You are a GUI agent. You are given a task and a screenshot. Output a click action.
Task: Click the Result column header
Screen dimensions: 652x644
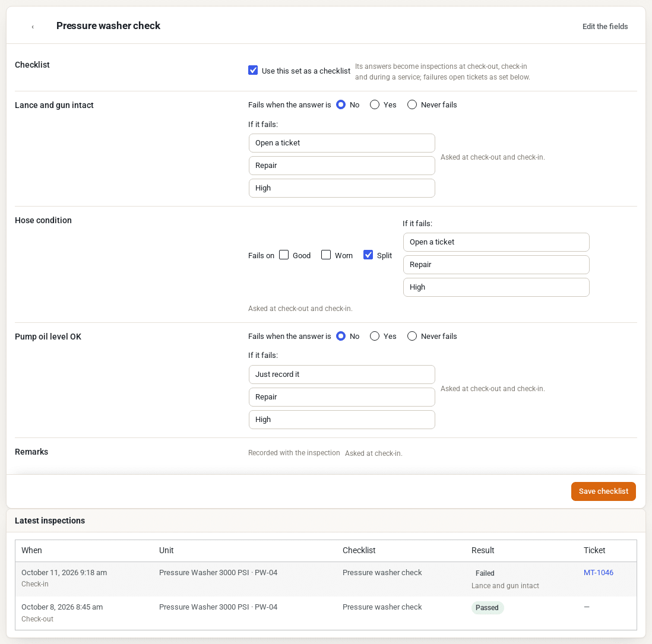(x=482, y=550)
